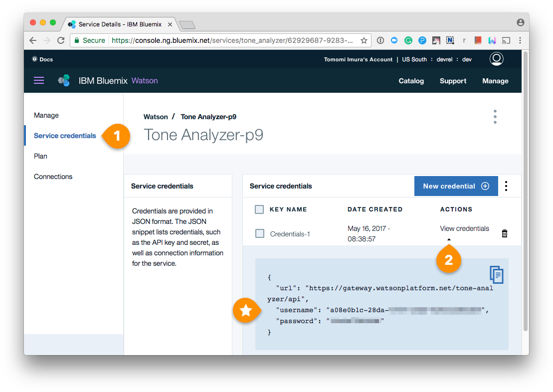The width and height of the screenshot is (553, 392).
Task: Open Service credentials in the left sidebar
Action: [x=64, y=136]
